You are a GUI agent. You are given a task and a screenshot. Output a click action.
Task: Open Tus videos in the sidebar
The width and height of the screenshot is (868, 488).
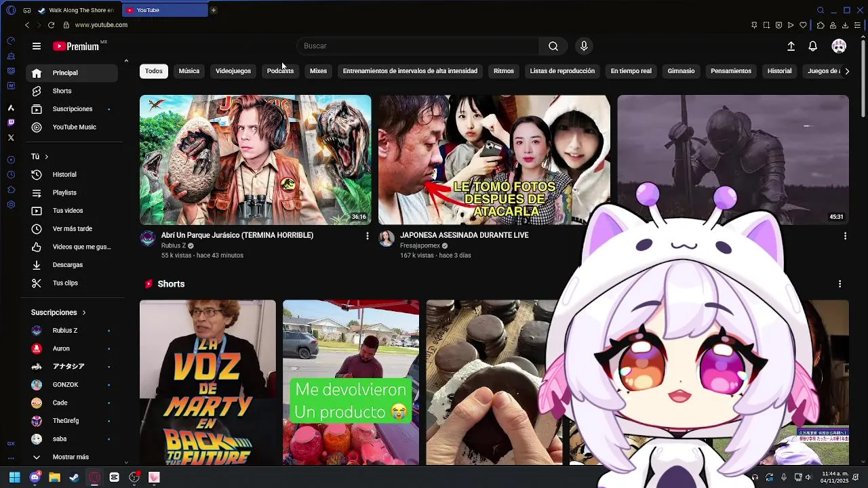point(72,211)
